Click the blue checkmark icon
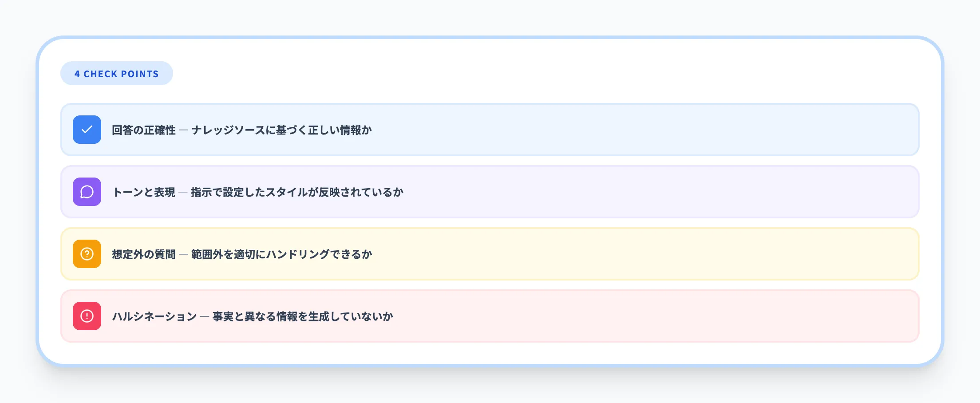The width and height of the screenshot is (980, 403). click(x=87, y=130)
